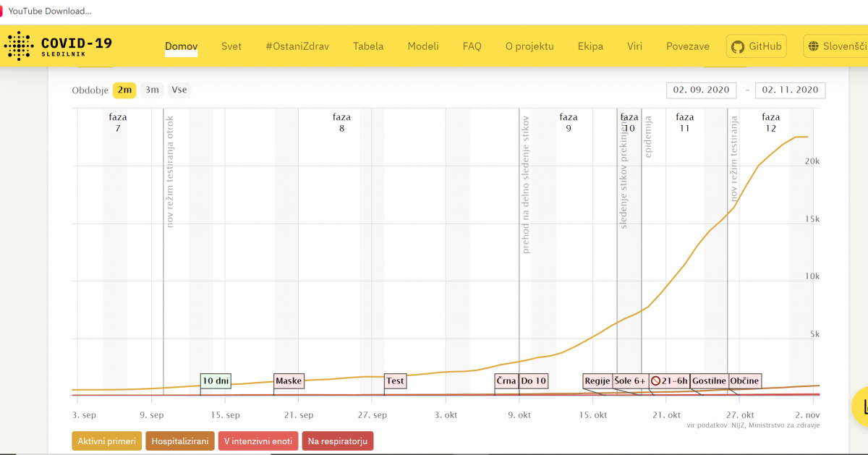Click the COVID-19 Sledilnik logo

pos(58,46)
